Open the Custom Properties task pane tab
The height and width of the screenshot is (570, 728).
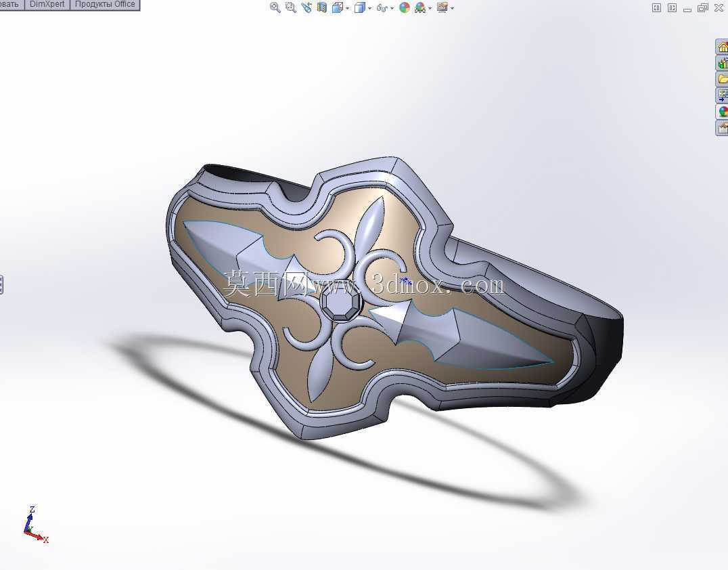click(722, 128)
